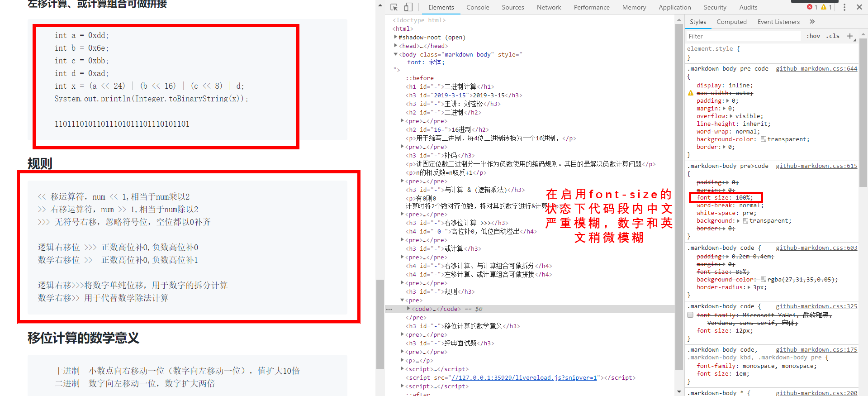Open the Application tab
The width and height of the screenshot is (868, 396).
coord(675,7)
